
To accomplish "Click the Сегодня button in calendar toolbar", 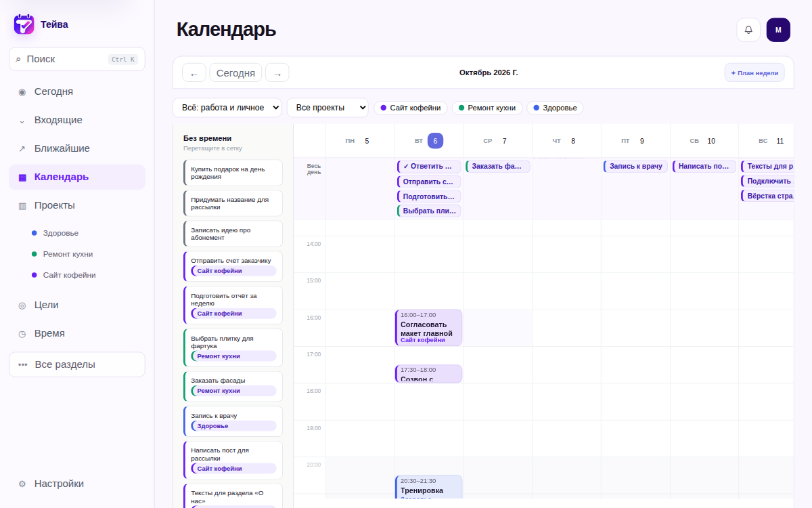I will 235,73.
